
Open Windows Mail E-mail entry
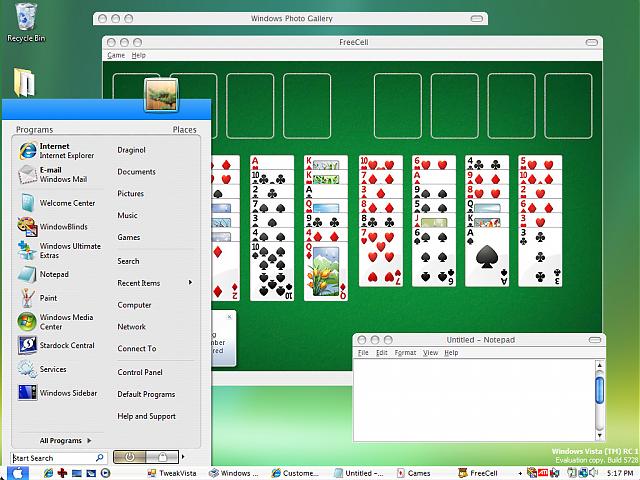pos(57,174)
